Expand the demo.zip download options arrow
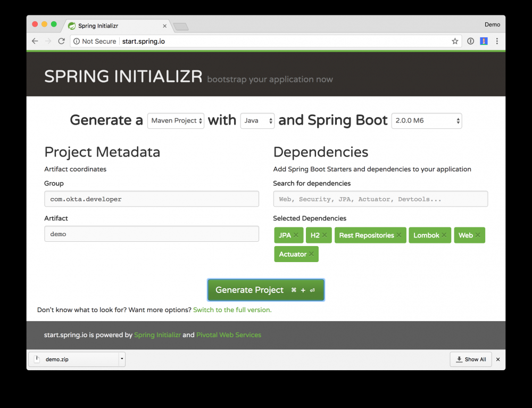Viewport: 532px width, 408px height. pyautogui.click(x=121, y=359)
